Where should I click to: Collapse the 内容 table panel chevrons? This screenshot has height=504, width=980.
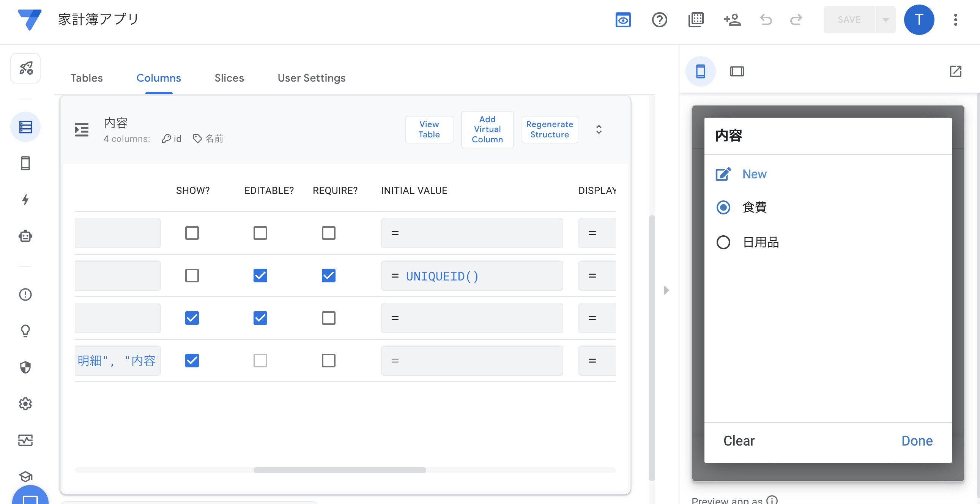click(599, 129)
